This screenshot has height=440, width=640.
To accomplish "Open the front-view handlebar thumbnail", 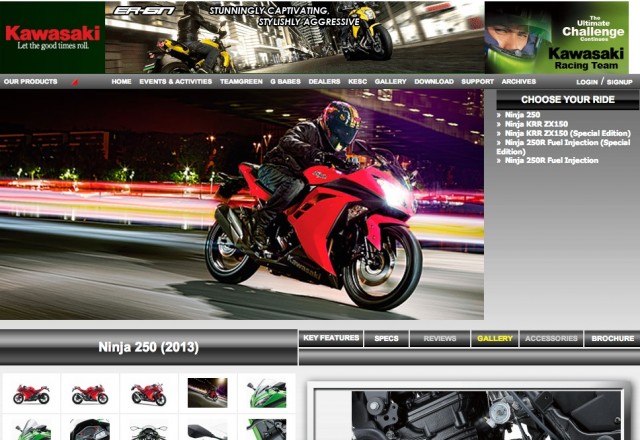I will 149,427.
